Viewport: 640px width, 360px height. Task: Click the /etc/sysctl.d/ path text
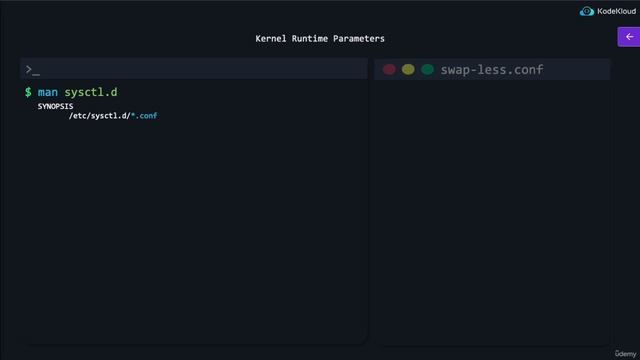point(100,116)
